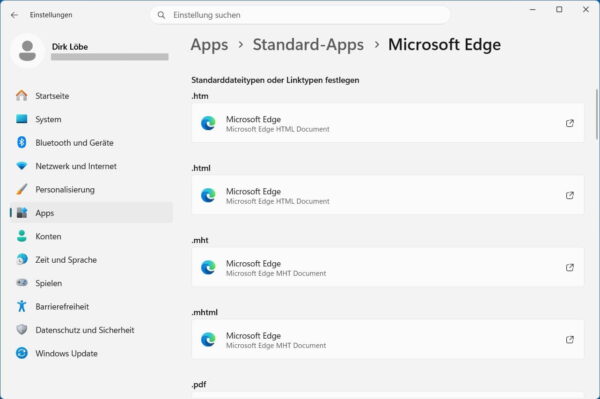600x399 pixels.
Task: Change default app for .mhtml
Action: click(x=388, y=339)
